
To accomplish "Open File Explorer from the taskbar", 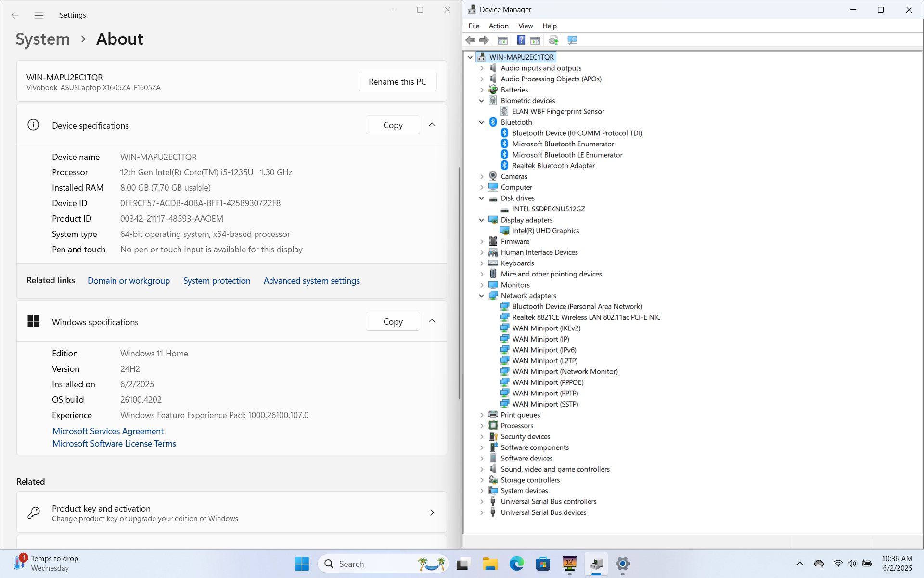I will (x=490, y=564).
